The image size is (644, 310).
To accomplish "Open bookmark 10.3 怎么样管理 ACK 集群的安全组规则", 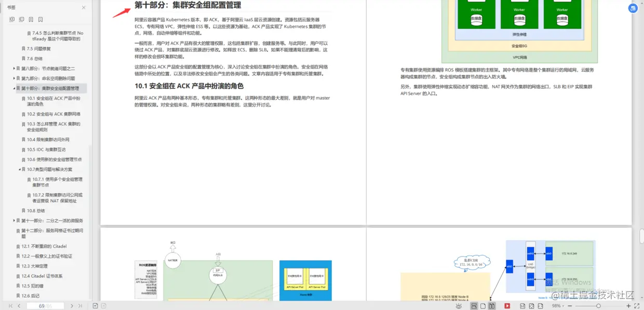I will tap(53, 127).
